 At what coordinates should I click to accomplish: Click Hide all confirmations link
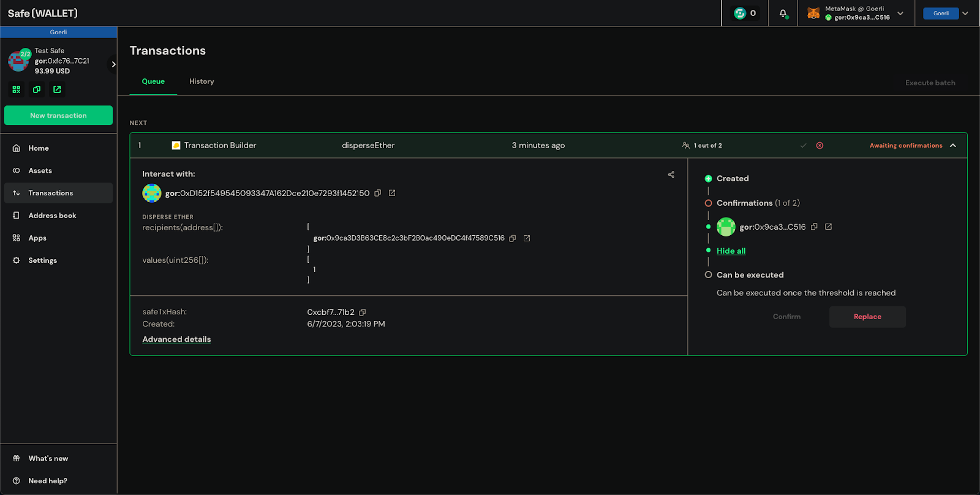point(731,251)
